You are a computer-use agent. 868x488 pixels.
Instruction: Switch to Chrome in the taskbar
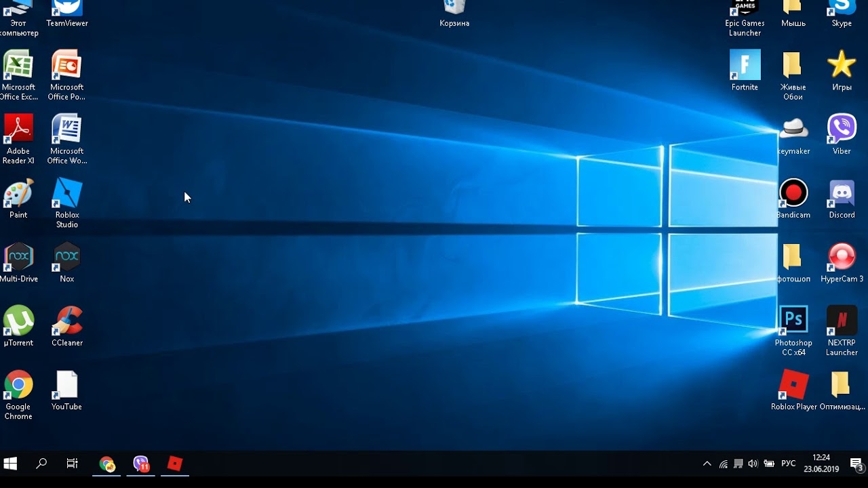(106, 464)
